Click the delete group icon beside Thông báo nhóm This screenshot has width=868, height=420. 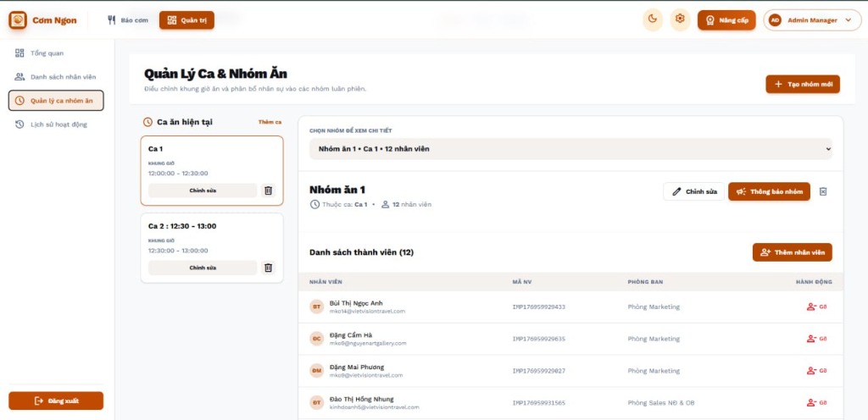coord(823,191)
